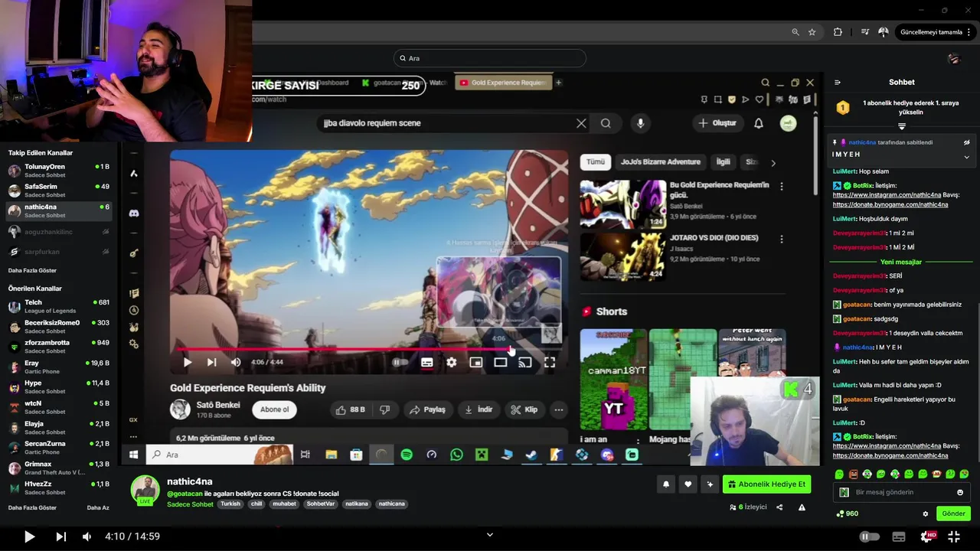Open options for Bu Gold Experience Requiem'in video
This screenshot has width=980, height=551.
(782, 186)
